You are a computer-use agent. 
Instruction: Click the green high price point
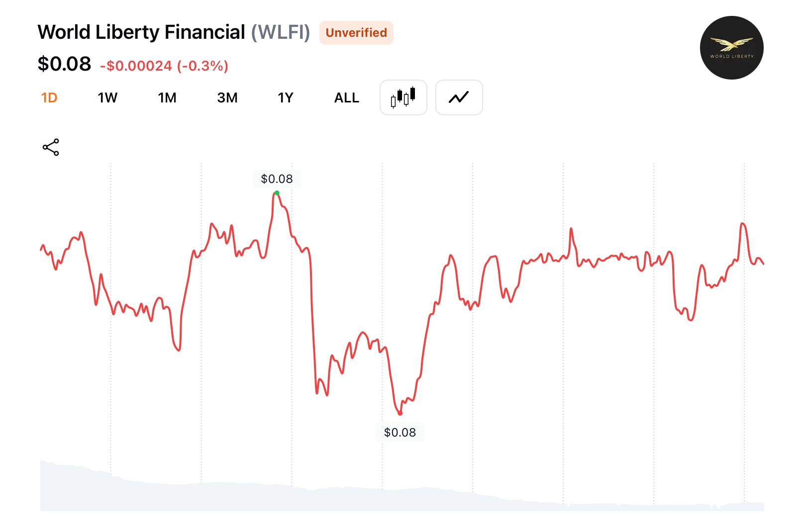(277, 193)
